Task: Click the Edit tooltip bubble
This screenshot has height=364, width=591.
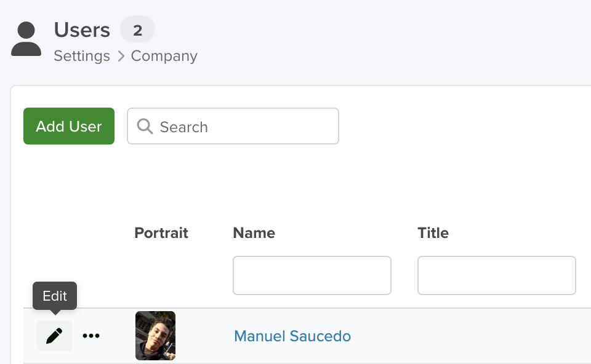Action: 55,296
